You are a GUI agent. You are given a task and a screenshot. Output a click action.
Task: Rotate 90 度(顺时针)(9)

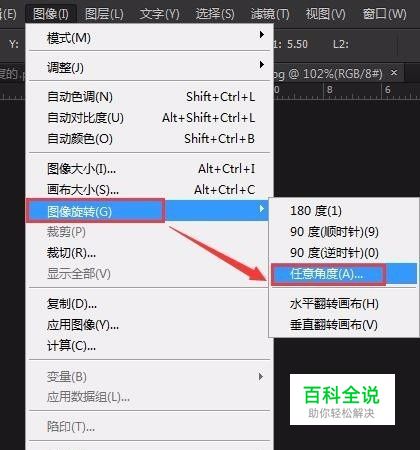343,231
